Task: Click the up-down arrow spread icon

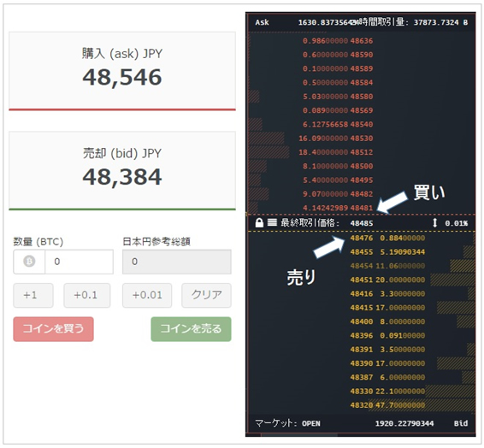Action: (x=434, y=223)
